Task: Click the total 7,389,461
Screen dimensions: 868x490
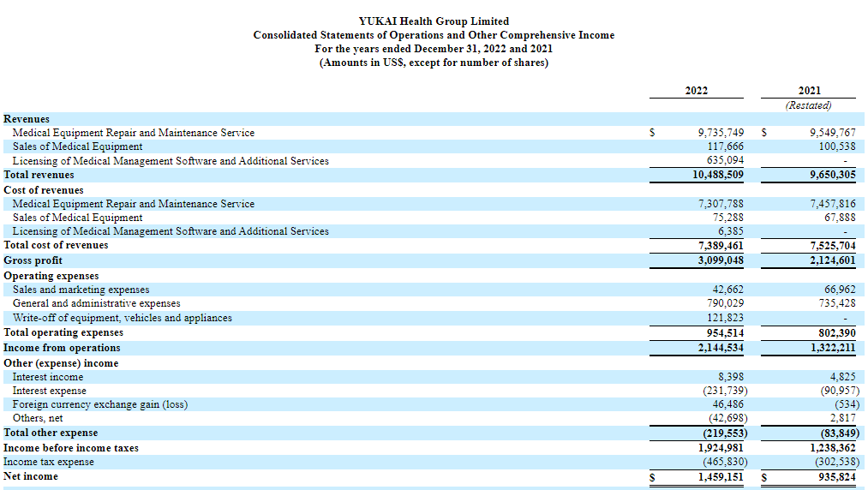Action: point(721,245)
